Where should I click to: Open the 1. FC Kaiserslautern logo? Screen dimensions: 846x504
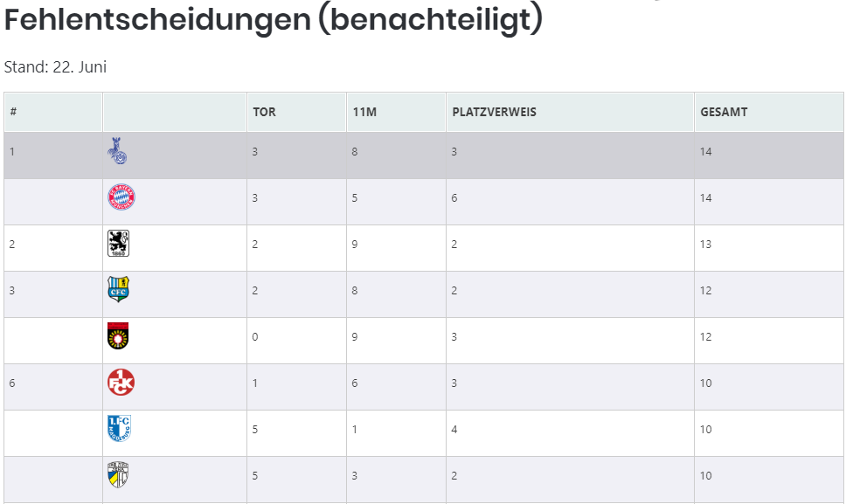click(121, 383)
